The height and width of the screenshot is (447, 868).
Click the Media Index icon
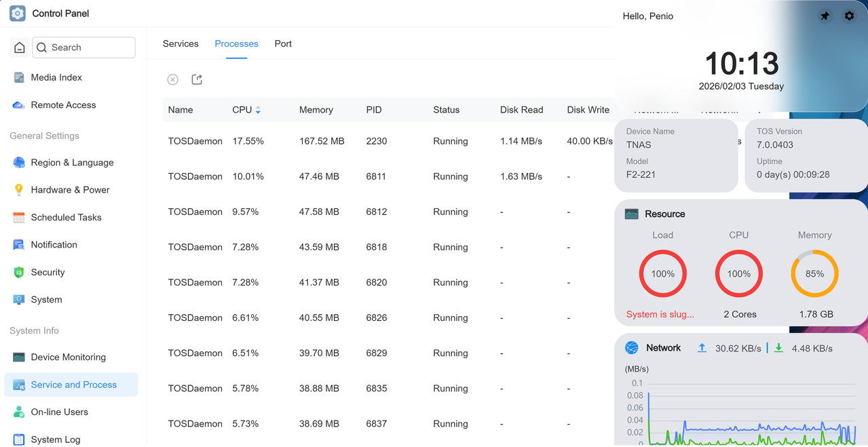(x=19, y=77)
